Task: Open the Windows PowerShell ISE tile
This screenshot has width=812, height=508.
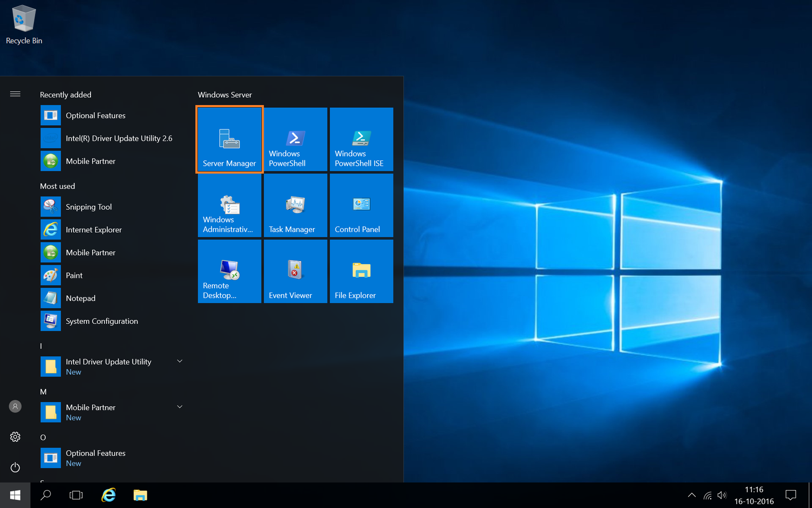Action: point(361,139)
